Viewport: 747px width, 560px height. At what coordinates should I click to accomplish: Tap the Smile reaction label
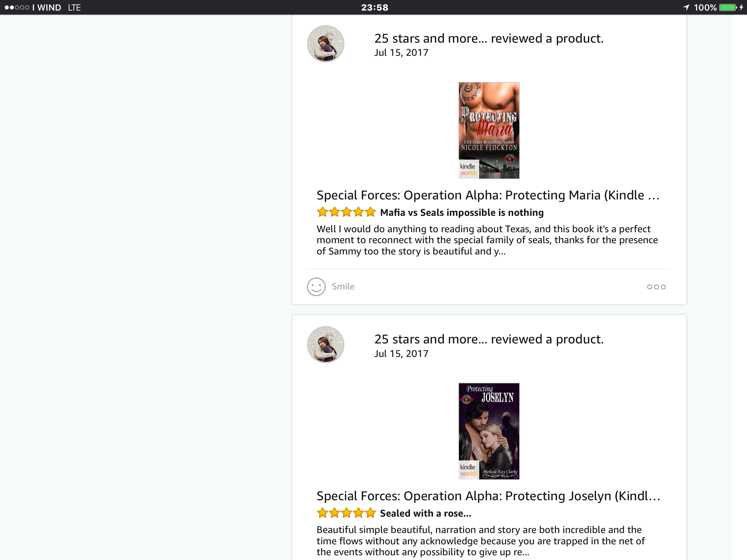(x=343, y=287)
